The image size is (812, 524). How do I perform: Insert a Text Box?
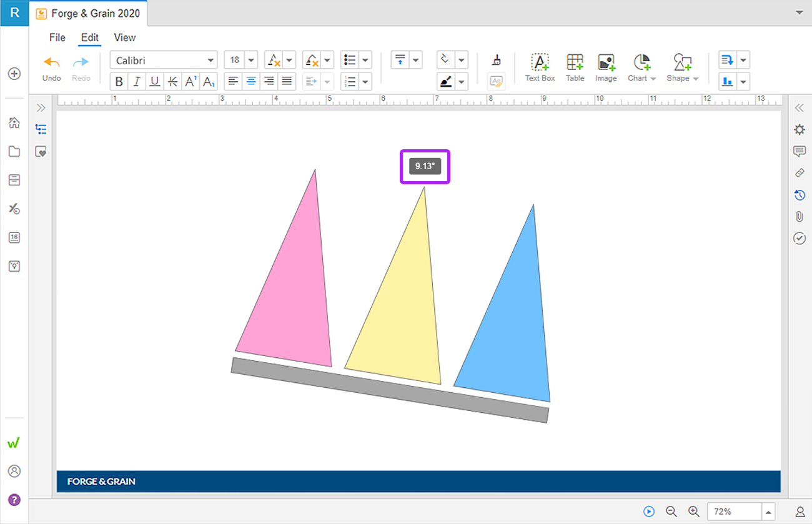[x=540, y=67]
